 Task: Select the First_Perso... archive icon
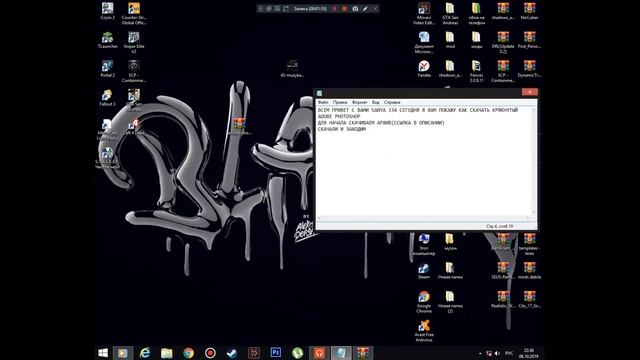(529, 40)
